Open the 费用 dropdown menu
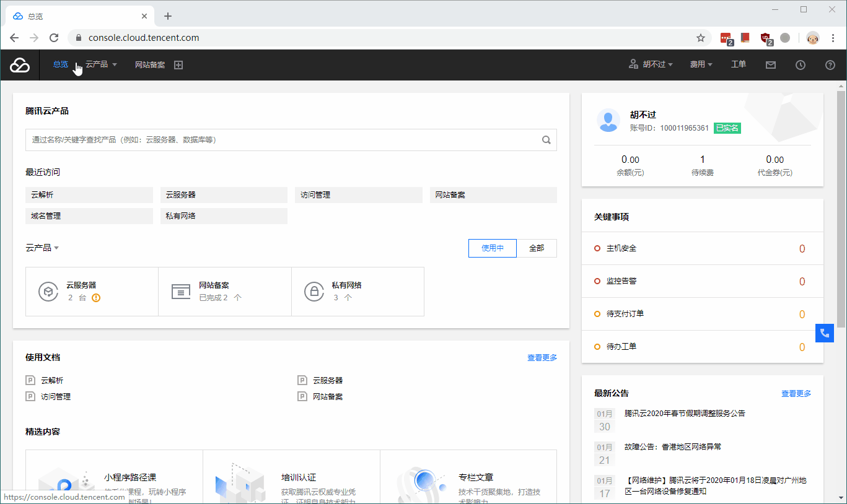 point(701,64)
